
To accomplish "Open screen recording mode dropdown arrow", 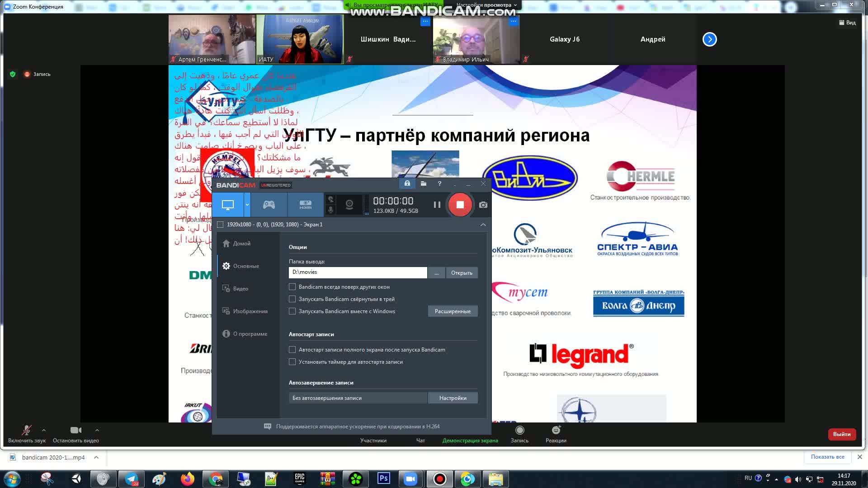I will (x=247, y=205).
